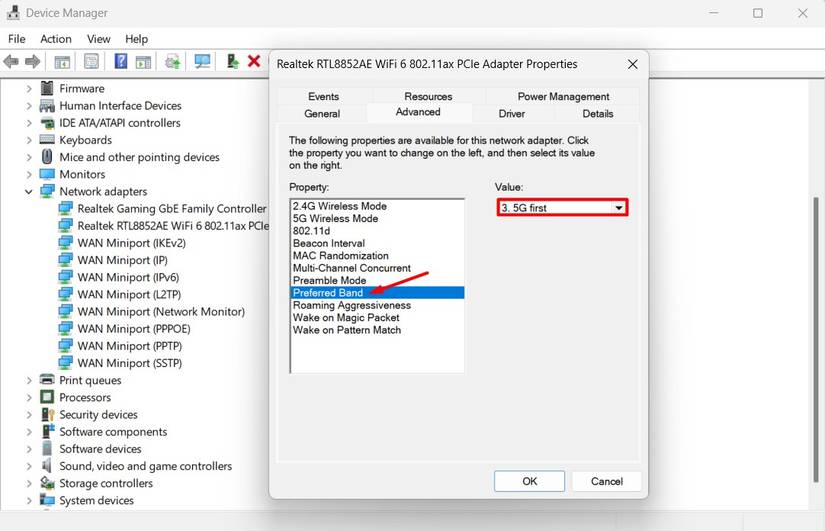The width and height of the screenshot is (825, 531).
Task: Click the Print queues printer icon
Action: tap(47, 379)
